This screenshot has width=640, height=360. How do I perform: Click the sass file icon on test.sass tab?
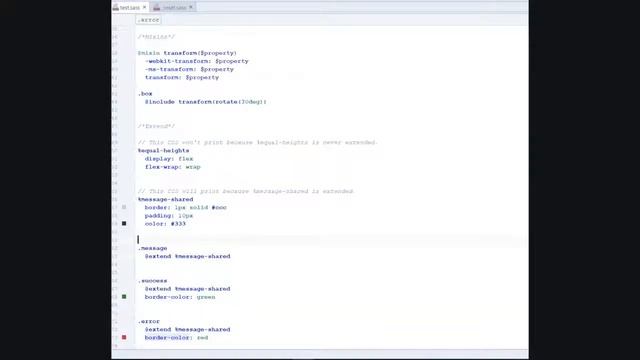116,7
